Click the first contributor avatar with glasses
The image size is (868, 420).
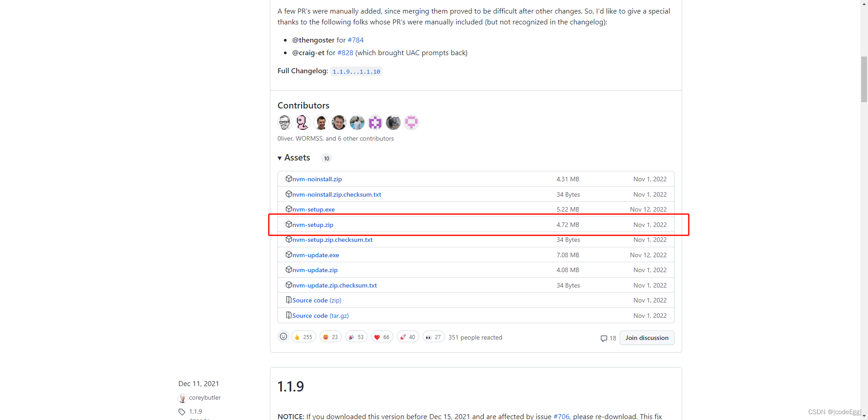pos(285,123)
